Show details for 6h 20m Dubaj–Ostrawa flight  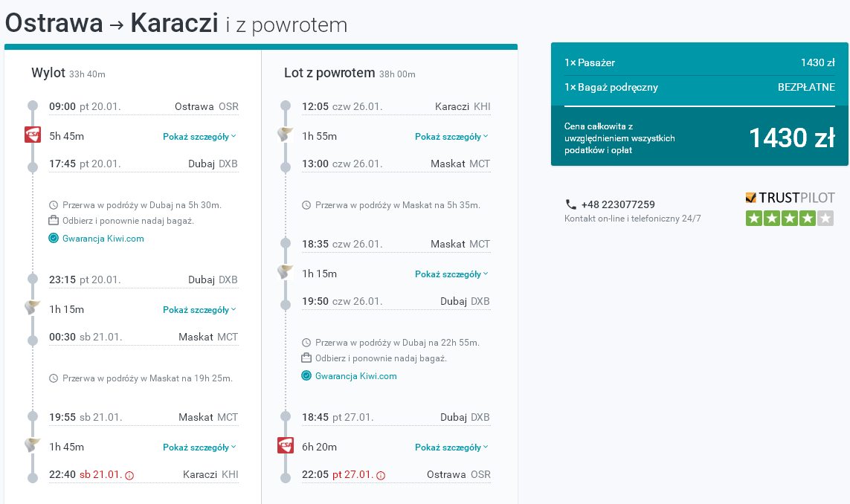click(x=451, y=447)
